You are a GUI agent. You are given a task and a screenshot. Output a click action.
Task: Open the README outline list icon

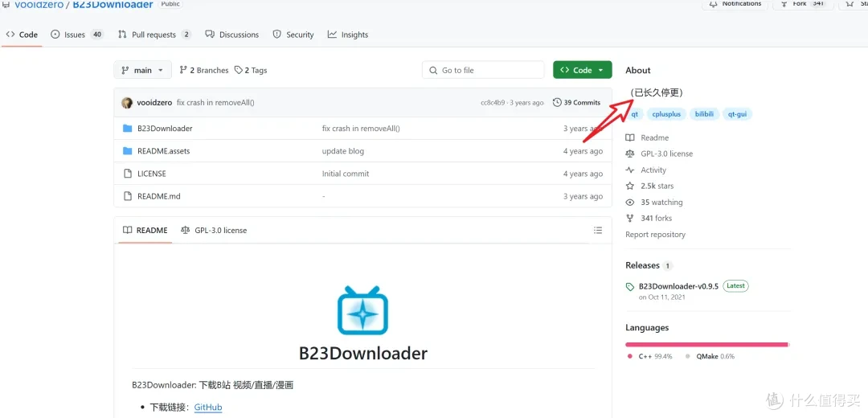[x=598, y=231]
